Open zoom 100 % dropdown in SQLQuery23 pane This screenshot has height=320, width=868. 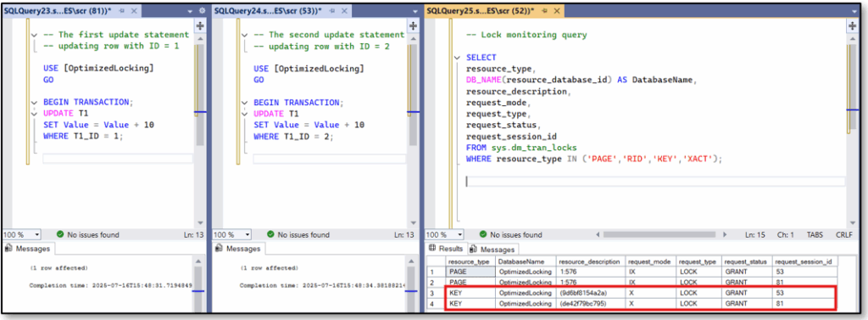(x=36, y=234)
